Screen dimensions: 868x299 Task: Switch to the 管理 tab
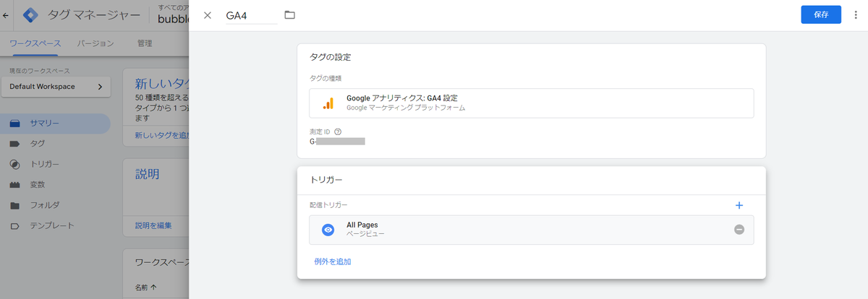pyautogui.click(x=145, y=43)
